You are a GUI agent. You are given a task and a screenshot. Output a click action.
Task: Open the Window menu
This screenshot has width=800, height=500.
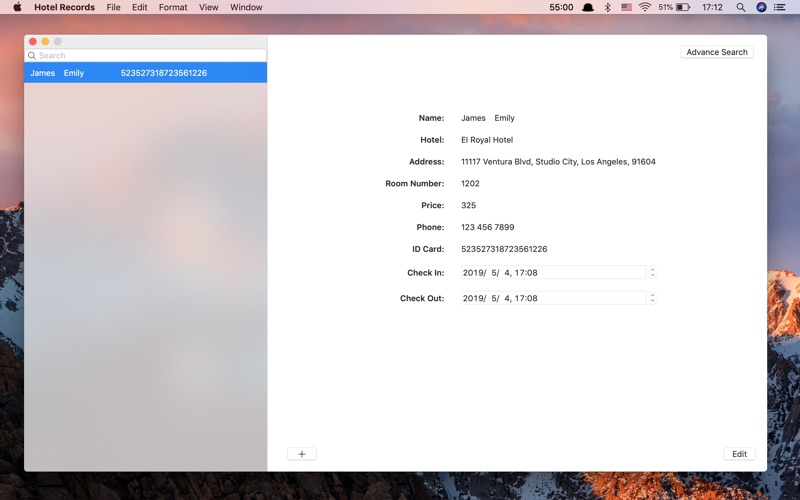(246, 7)
